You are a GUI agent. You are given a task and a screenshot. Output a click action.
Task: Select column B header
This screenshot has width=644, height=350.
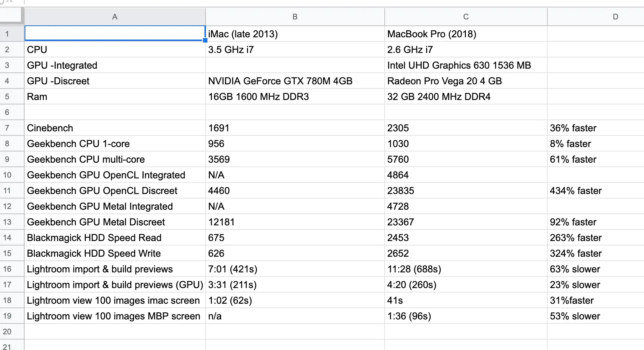pyautogui.click(x=295, y=16)
